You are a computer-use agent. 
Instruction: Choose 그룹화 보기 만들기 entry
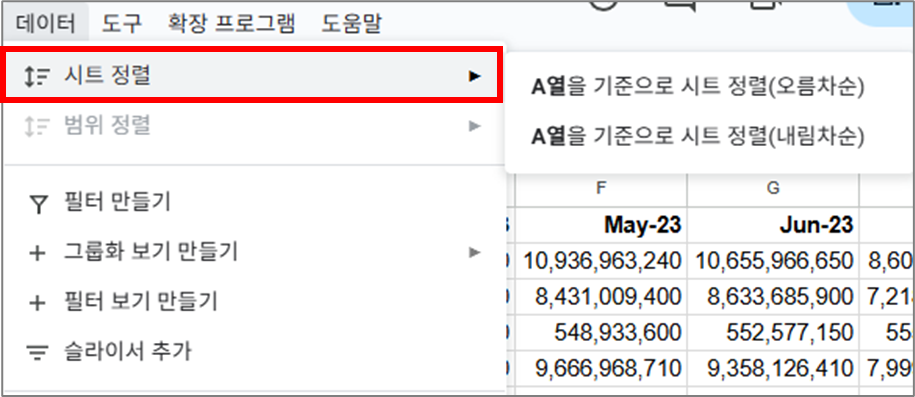coord(252,252)
